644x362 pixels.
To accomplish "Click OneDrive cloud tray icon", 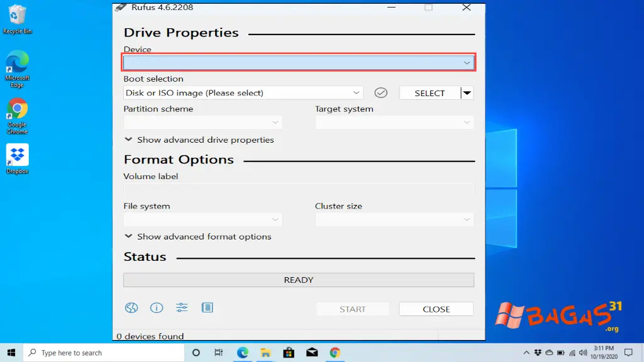I will [549, 353].
